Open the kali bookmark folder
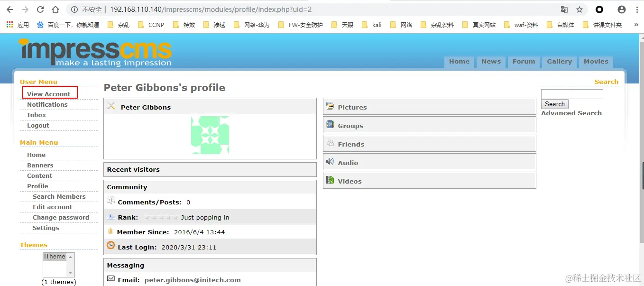 [x=371, y=25]
